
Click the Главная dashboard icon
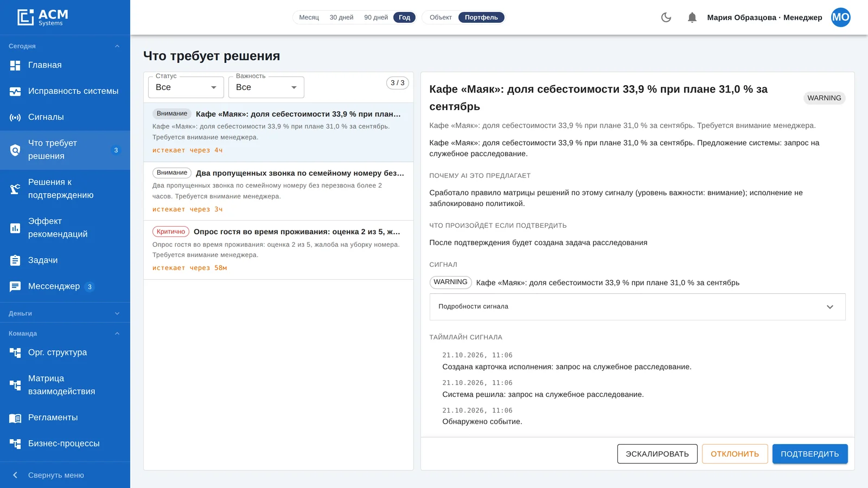[x=15, y=65]
